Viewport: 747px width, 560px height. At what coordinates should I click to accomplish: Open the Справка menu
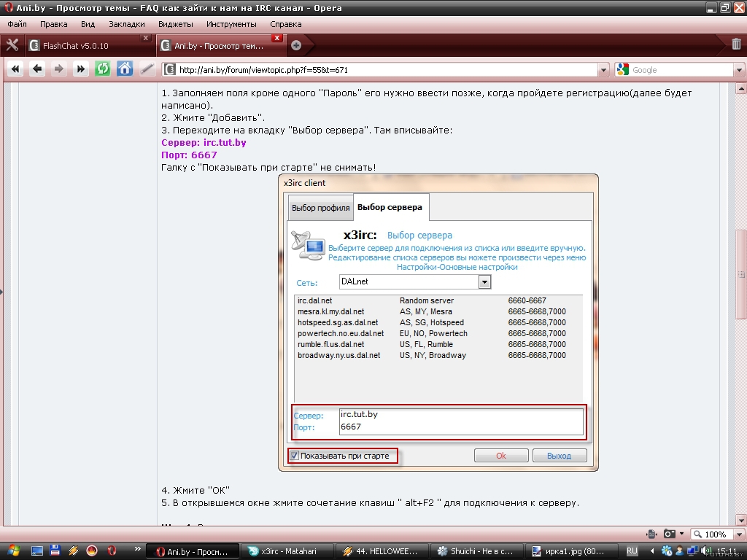[x=286, y=24]
